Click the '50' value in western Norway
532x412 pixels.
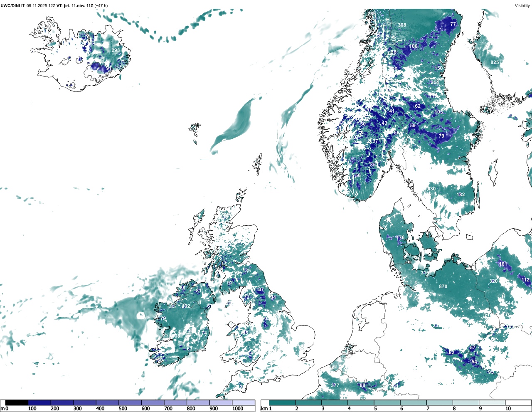[x=363, y=124]
